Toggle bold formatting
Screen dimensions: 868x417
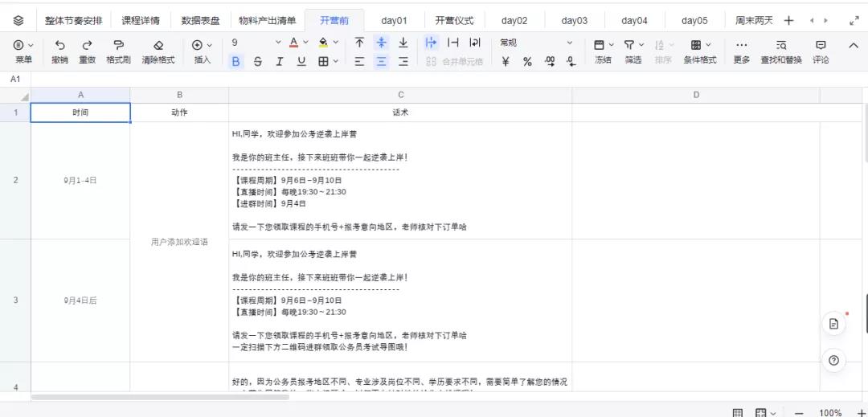pyautogui.click(x=235, y=61)
